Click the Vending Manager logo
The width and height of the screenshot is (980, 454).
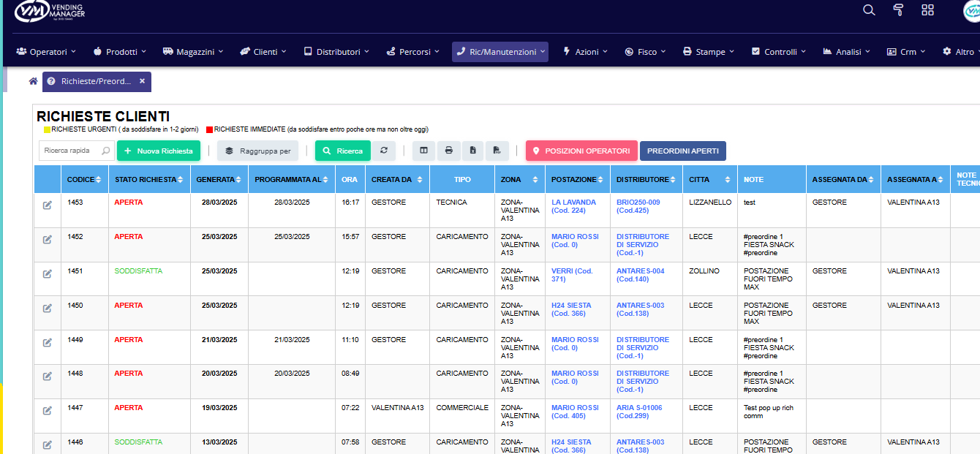(50, 10)
